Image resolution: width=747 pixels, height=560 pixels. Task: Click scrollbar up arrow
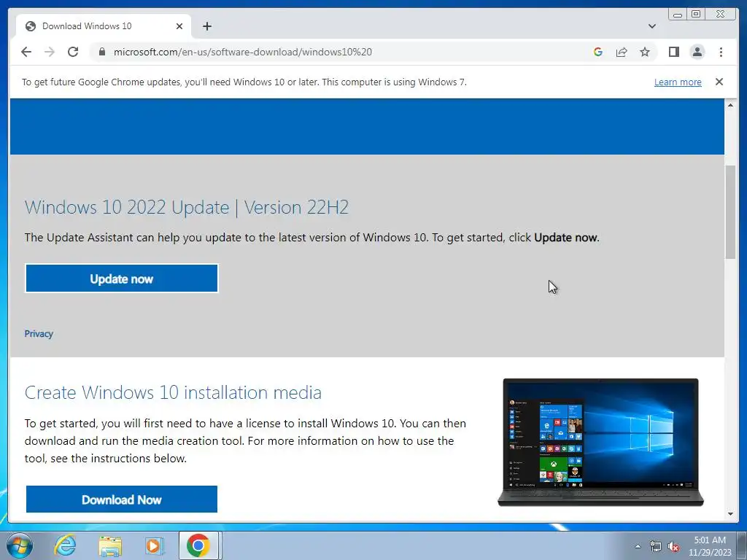[730, 105]
